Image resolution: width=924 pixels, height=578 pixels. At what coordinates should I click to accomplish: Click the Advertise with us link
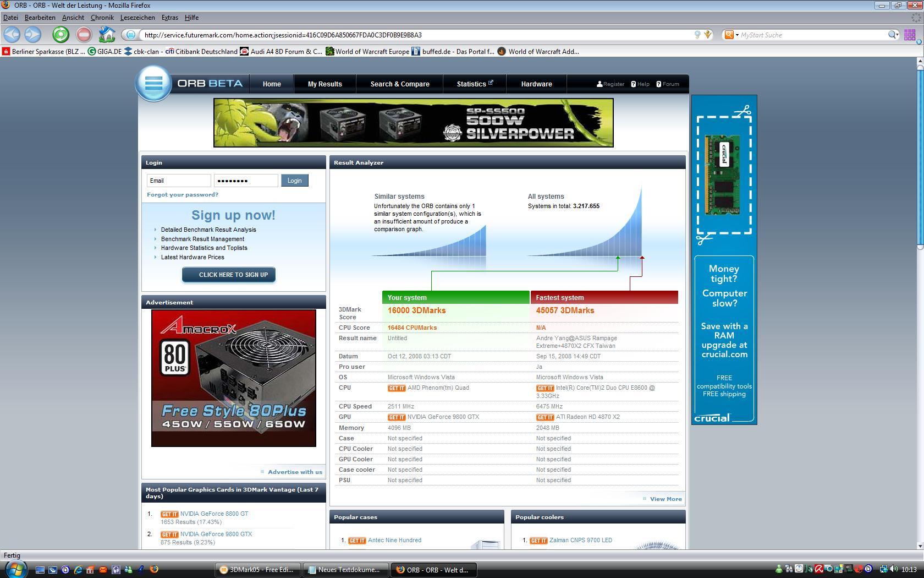(x=295, y=472)
